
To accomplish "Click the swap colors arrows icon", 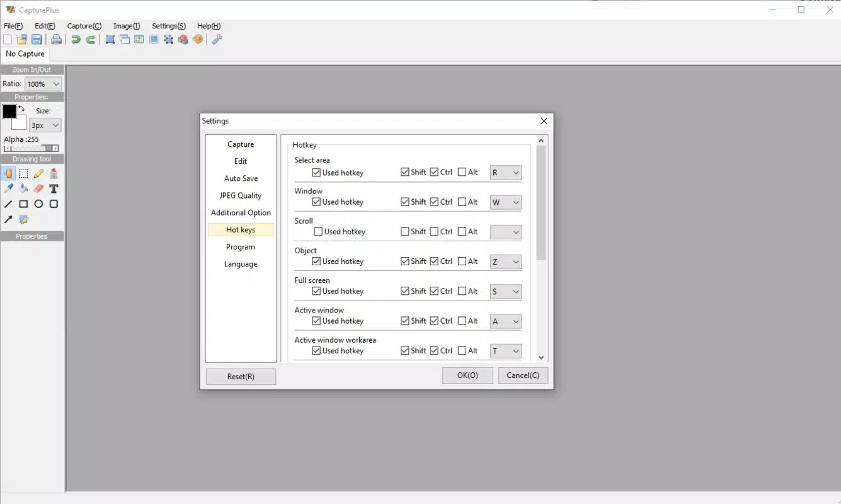I will pos(21,109).
